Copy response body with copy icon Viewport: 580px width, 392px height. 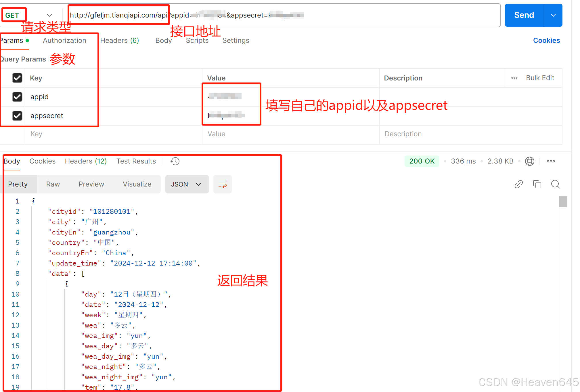tap(537, 184)
